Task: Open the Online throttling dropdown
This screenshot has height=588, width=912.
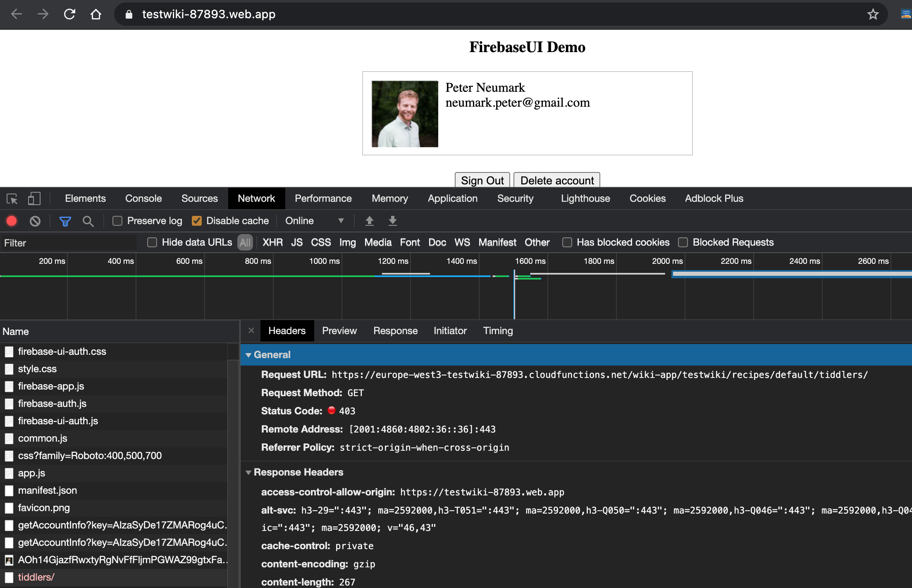Action: tap(314, 221)
